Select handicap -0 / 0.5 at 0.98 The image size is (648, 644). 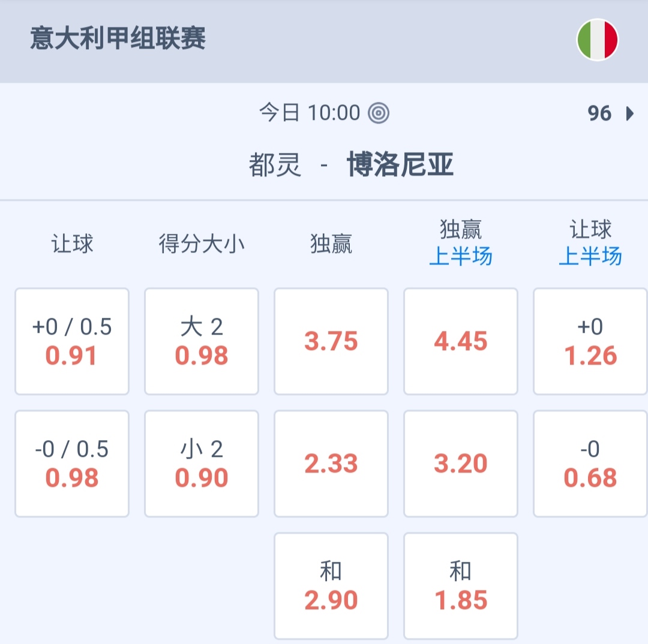[x=72, y=464]
